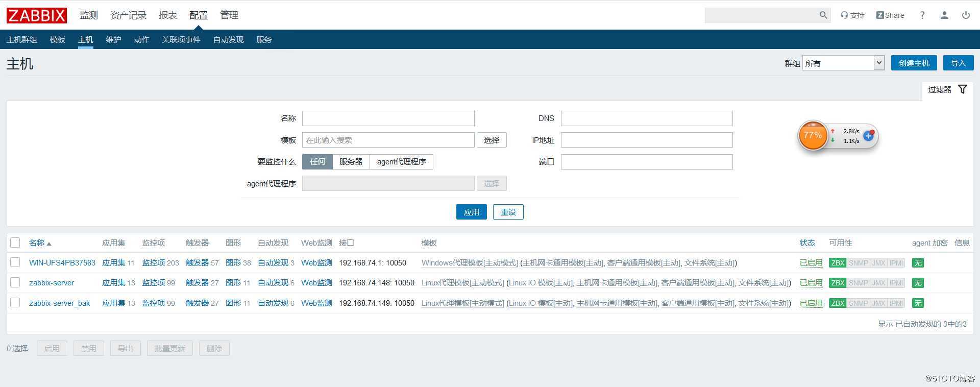
Task: Click 无 encryption badge for zabbix-server
Action: 918,283
